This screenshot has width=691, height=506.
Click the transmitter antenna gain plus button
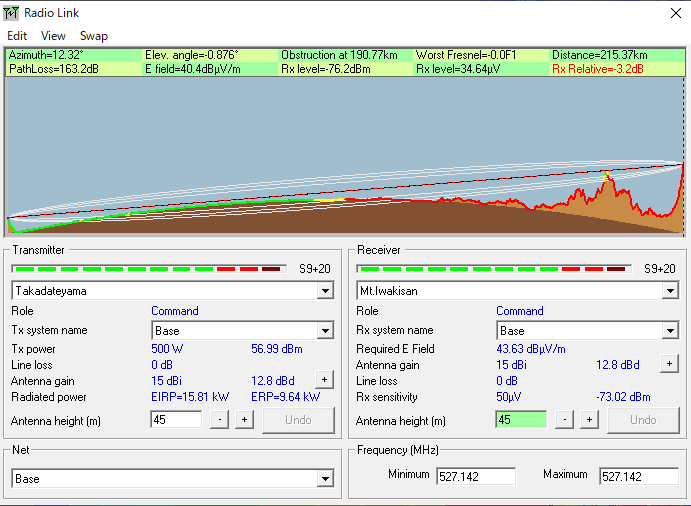(324, 380)
